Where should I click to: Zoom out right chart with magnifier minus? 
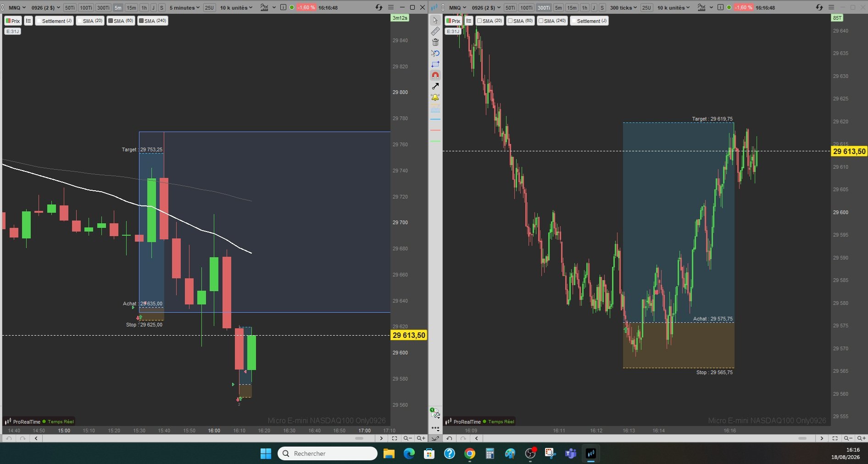[848, 438]
